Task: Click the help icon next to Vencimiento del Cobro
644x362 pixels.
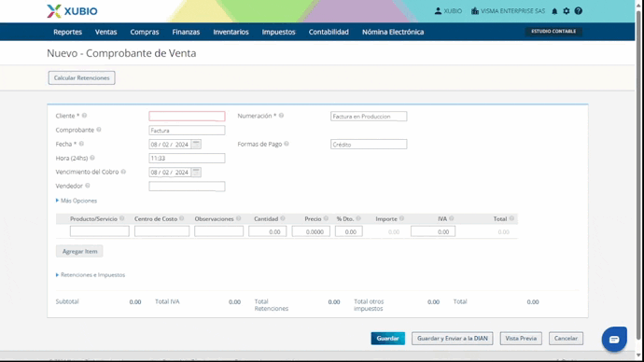Action: (x=123, y=172)
